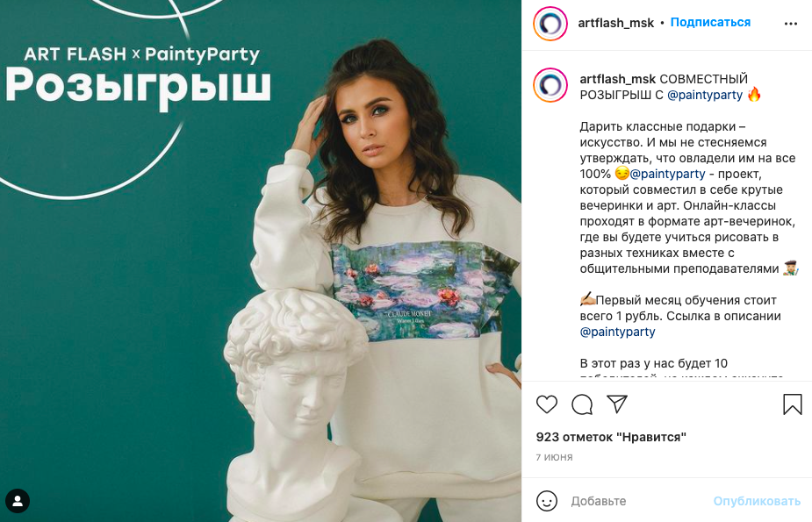Open @paintyparty mention after 100%
812x522 pixels.
pyautogui.click(x=667, y=174)
